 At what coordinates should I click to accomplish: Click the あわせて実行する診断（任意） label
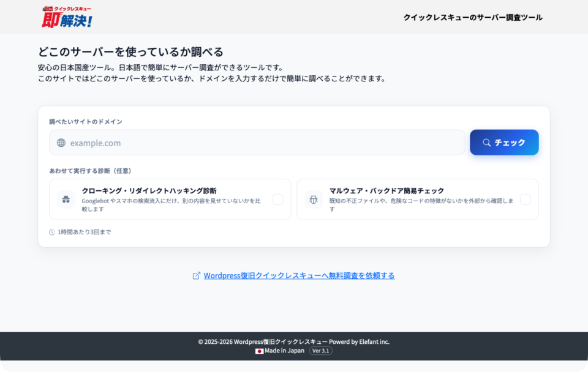coord(91,171)
